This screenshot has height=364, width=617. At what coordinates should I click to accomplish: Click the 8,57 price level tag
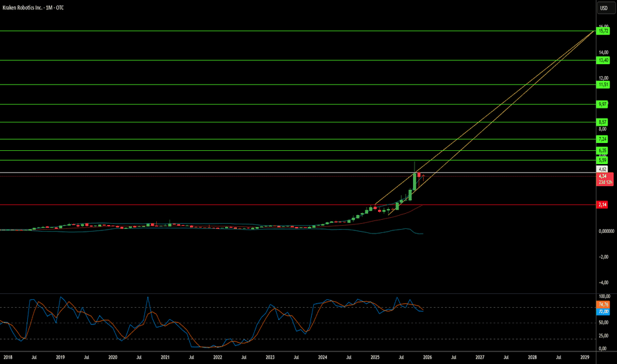pyautogui.click(x=602, y=122)
